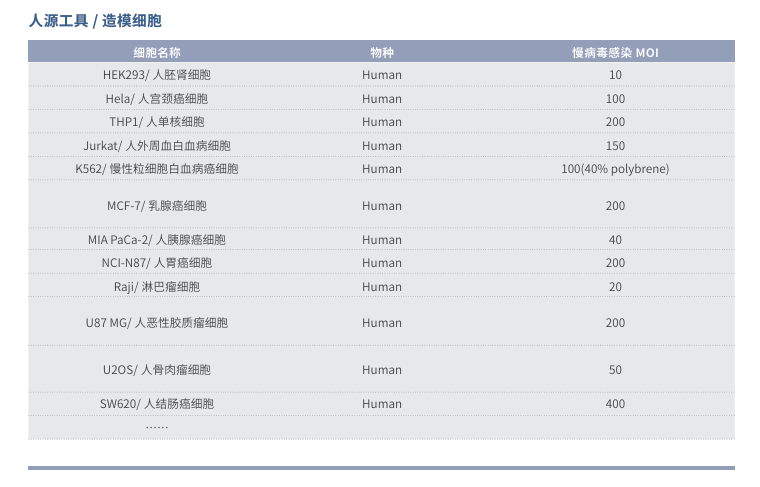Click the 细胞名称 column header

(x=157, y=52)
